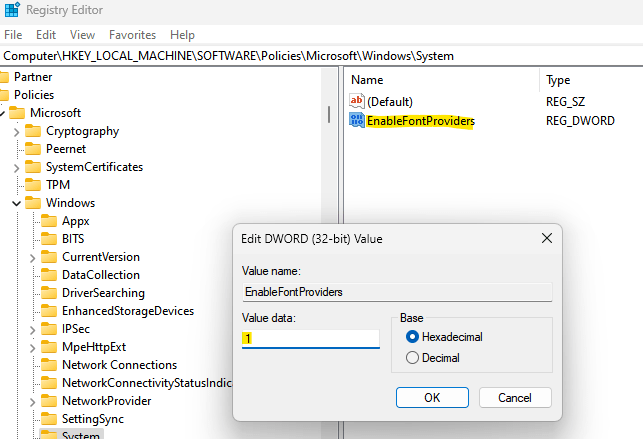Click the BITS folder icon
Viewport: 643px width, 439px height.
pyautogui.click(x=49, y=239)
